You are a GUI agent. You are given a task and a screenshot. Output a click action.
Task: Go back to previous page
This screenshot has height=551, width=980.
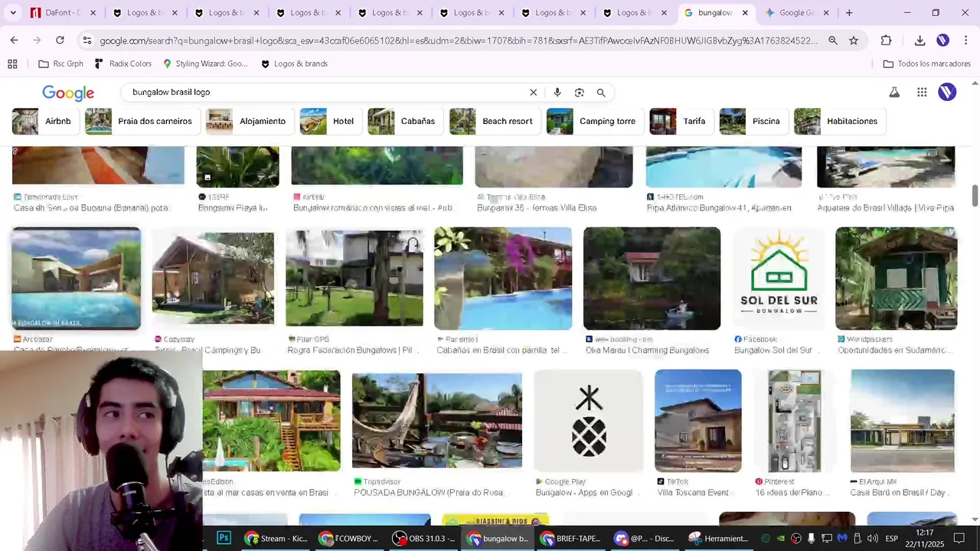15,41
